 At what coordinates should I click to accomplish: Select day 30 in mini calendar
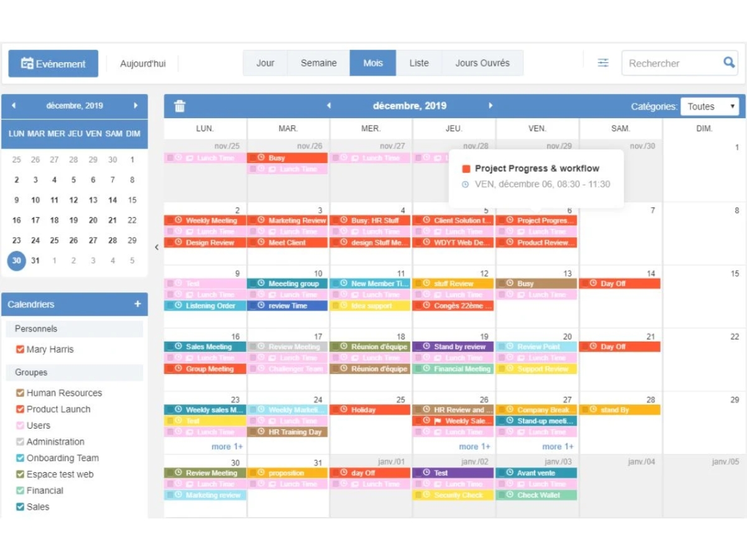pyautogui.click(x=16, y=261)
